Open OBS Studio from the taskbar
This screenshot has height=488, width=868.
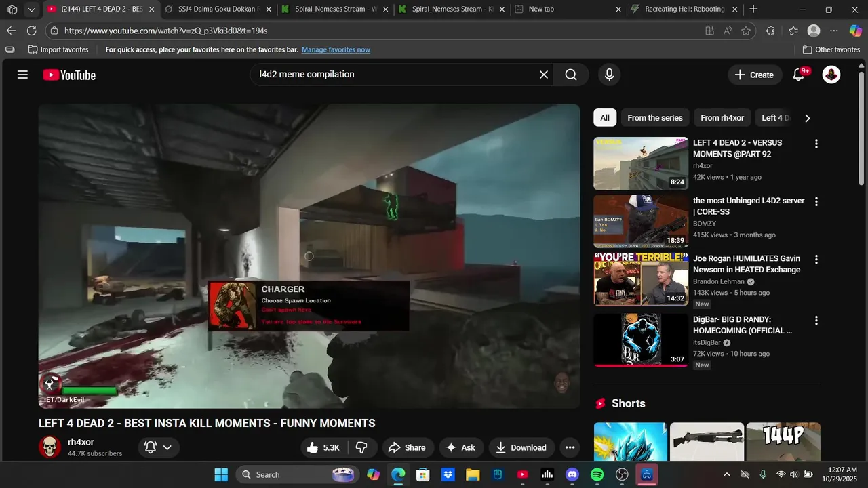pyautogui.click(x=622, y=474)
